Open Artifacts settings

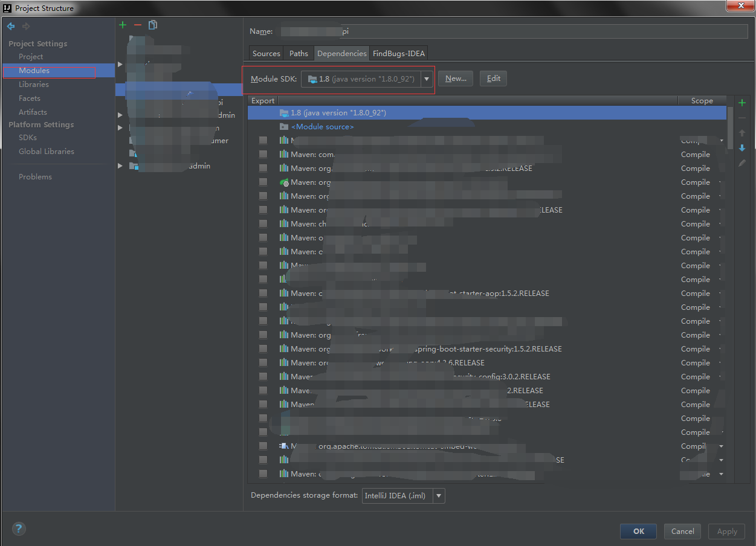coord(33,112)
